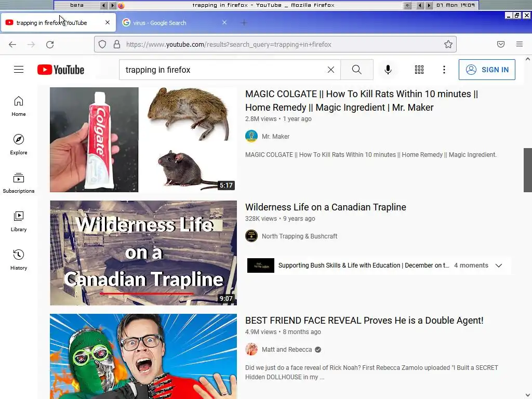Open YouTube settings three-dot menu

coord(444,70)
